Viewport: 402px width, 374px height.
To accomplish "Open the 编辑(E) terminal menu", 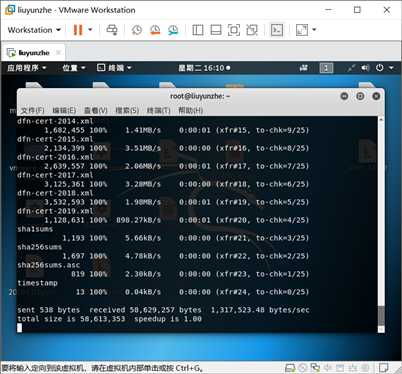I will click(64, 110).
